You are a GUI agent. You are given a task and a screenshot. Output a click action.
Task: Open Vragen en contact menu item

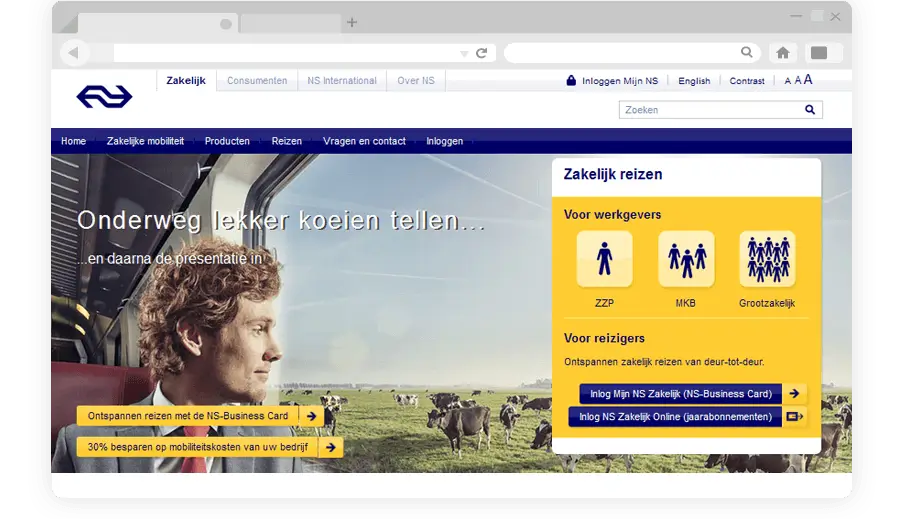click(x=364, y=141)
